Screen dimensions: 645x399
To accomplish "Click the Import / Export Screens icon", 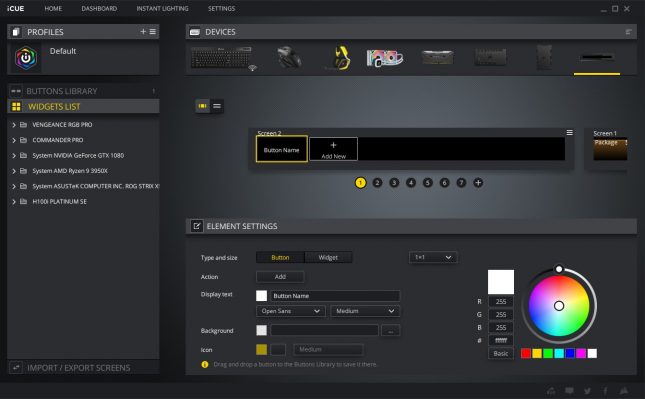I will [x=16, y=367].
